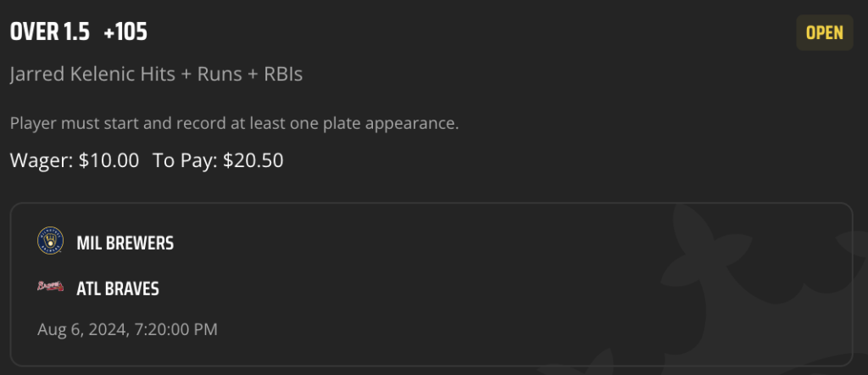The height and width of the screenshot is (375, 868).
Task: Click the Wager: $10.00 amount
Action: click(75, 160)
